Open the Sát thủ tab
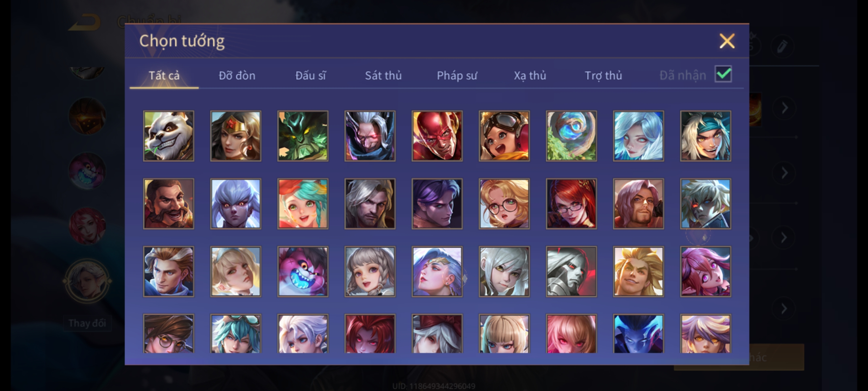The width and height of the screenshot is (868, 391). (x=383, y=75)
